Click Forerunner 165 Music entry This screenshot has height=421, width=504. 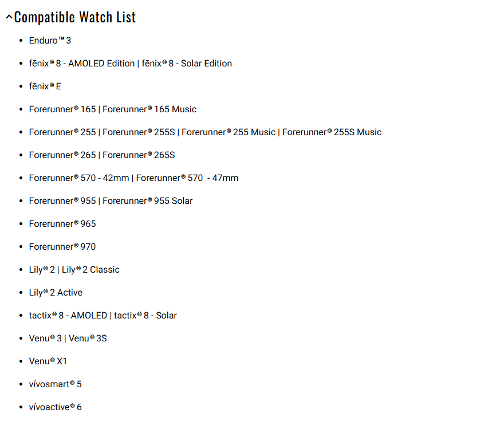pos(149,109)
